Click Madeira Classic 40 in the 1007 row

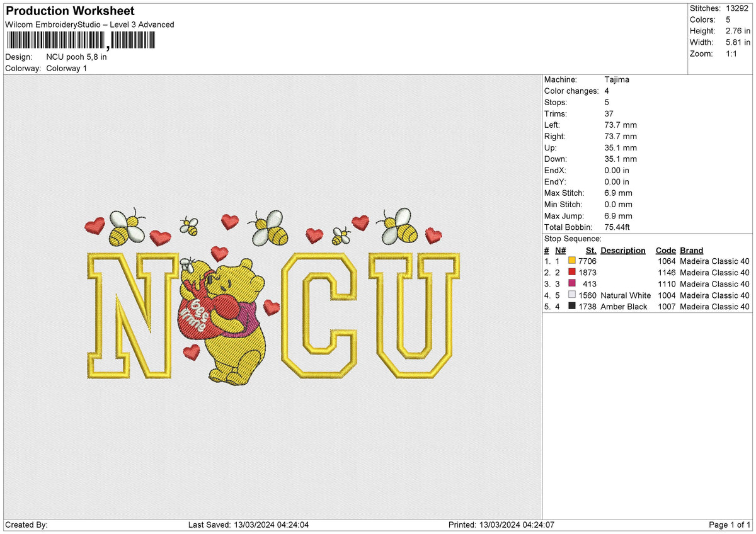pos(715,306)
